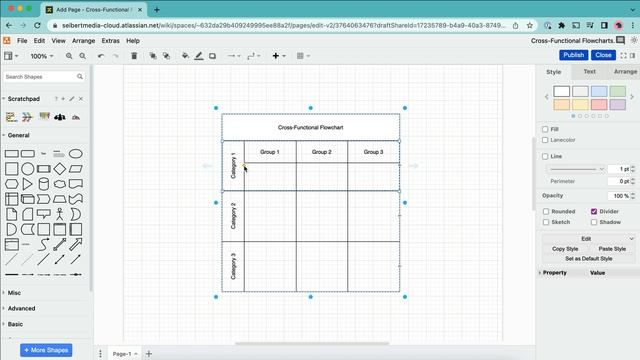Click Paste Style button
The height and width of the screenshot is (360, 640).
tap(612, 249)
